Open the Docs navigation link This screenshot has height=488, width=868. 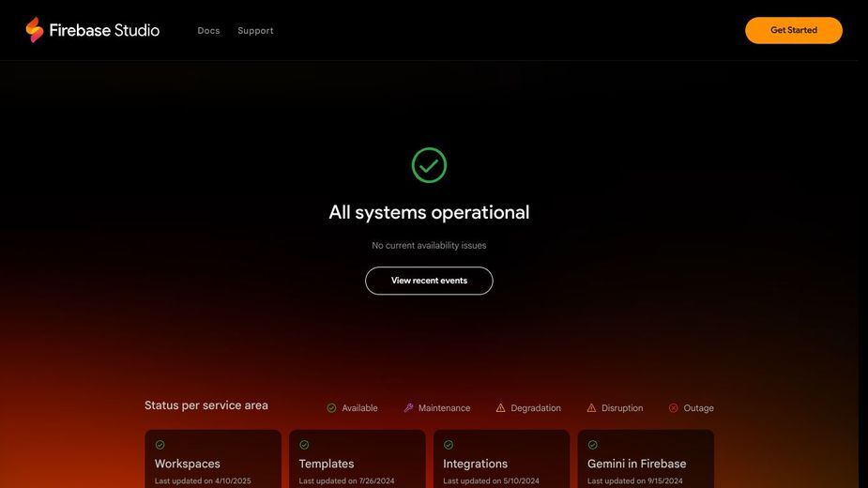click(x=208, y=30)
